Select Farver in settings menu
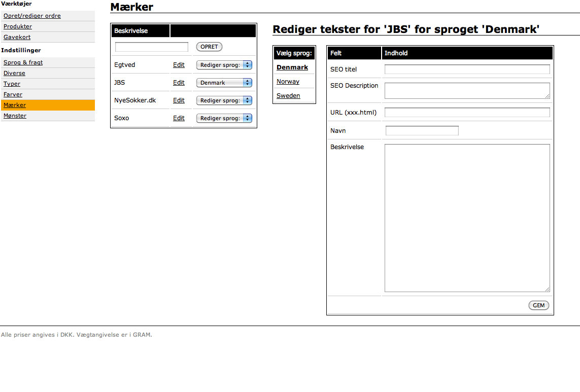580x392 pixels. coord(13,95)
